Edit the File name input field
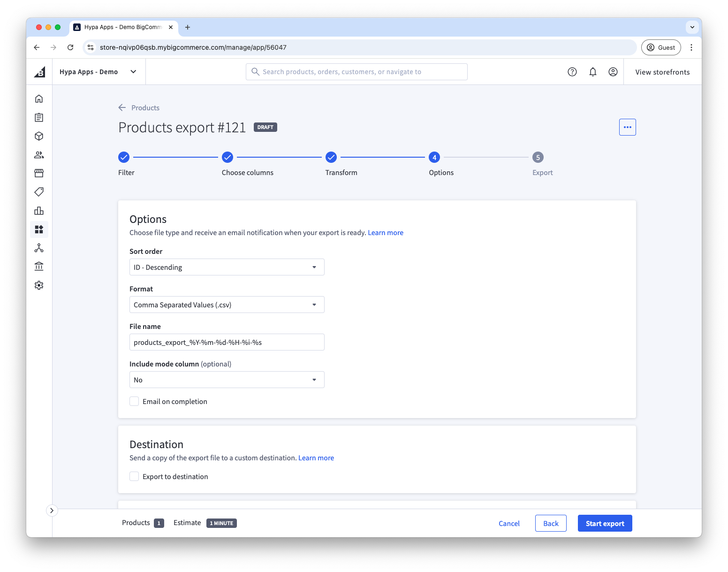The width and height of the screenshot is (728, 572). pyautogui.click(x=227, y=342)
